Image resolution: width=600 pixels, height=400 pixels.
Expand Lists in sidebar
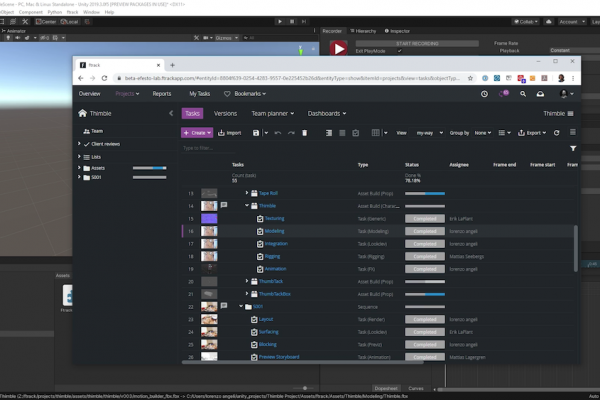point(79,157)
